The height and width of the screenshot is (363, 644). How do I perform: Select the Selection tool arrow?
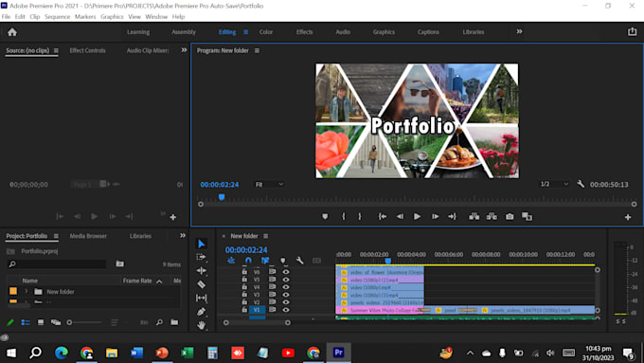coord(201,244)
